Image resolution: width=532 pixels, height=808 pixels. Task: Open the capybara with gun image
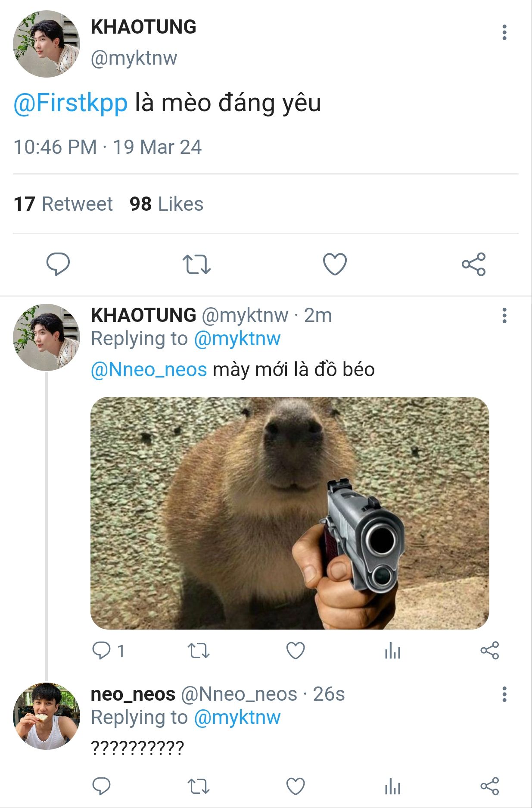pos(289,513)
